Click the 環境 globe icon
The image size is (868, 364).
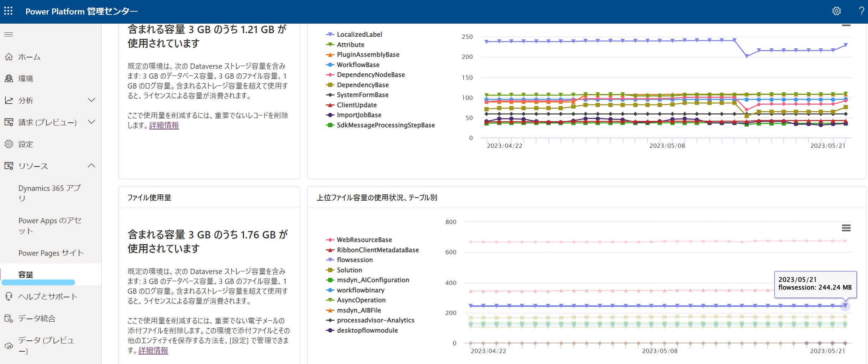[x=9, y=78]
